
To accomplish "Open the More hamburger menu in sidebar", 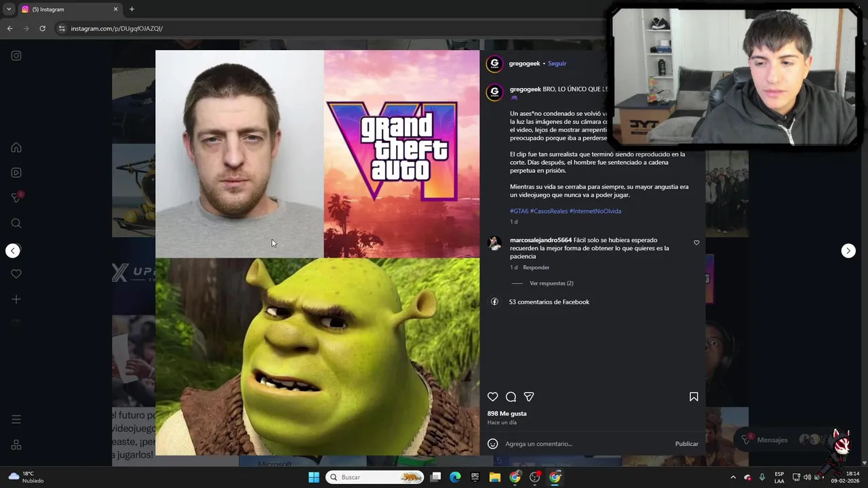I will [x=16, y=420].
